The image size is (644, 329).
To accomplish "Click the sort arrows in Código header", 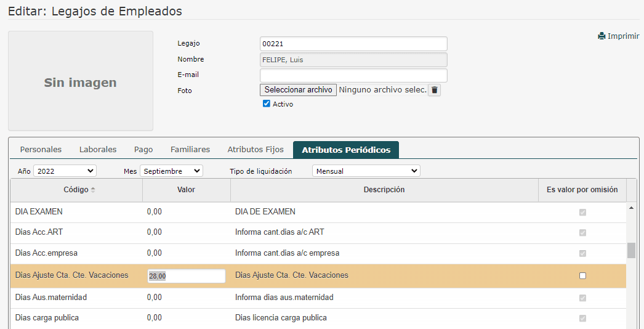I will 93,190.
